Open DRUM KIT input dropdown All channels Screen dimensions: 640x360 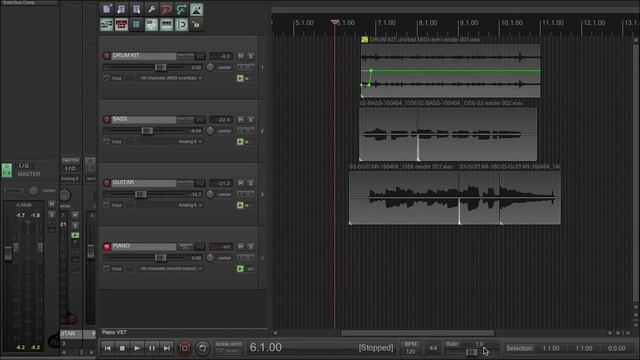click(x=171, y=78)
